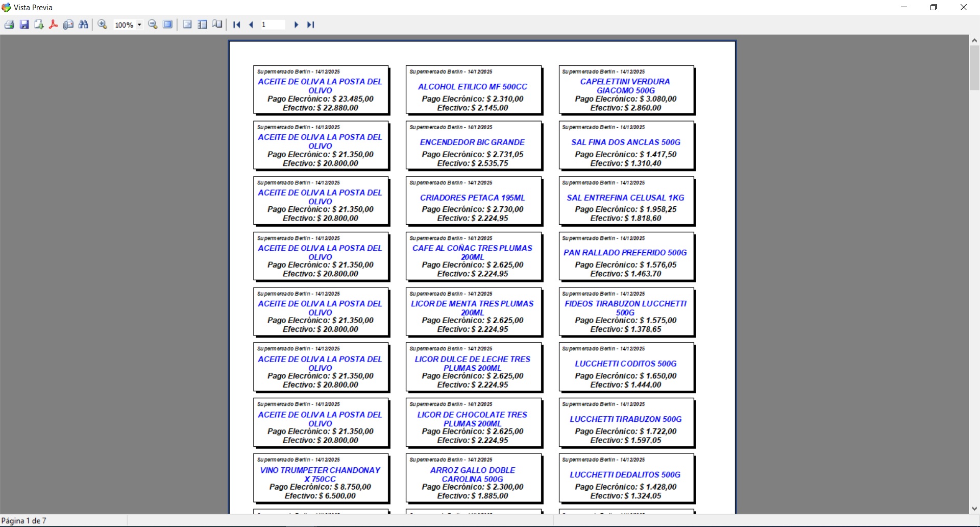
Task: Click the vertical scrollbar down arrow
Action: click(974, 509)
